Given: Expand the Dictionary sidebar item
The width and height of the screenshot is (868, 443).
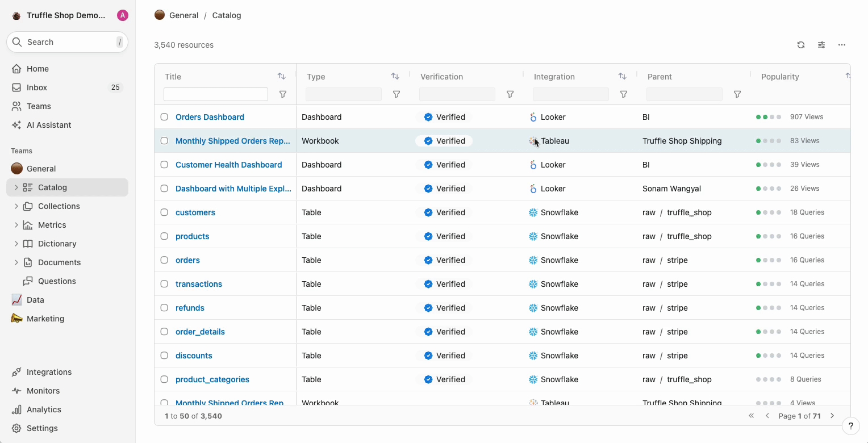Looking at the screenshot, I should pos(16,244).
